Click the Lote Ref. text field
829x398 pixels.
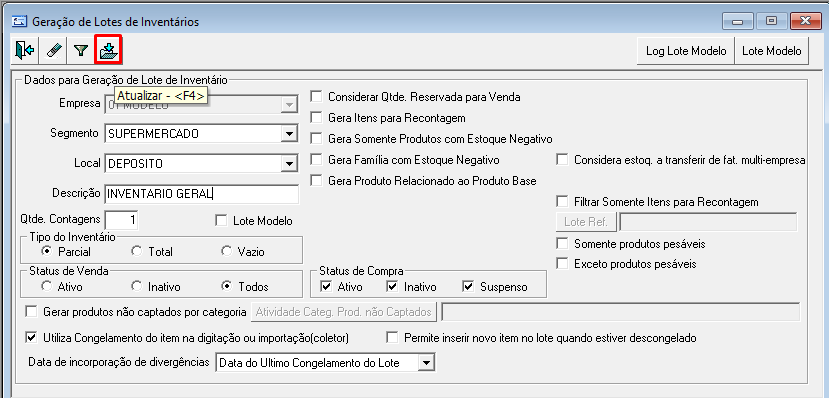click(x=708, y=222)
